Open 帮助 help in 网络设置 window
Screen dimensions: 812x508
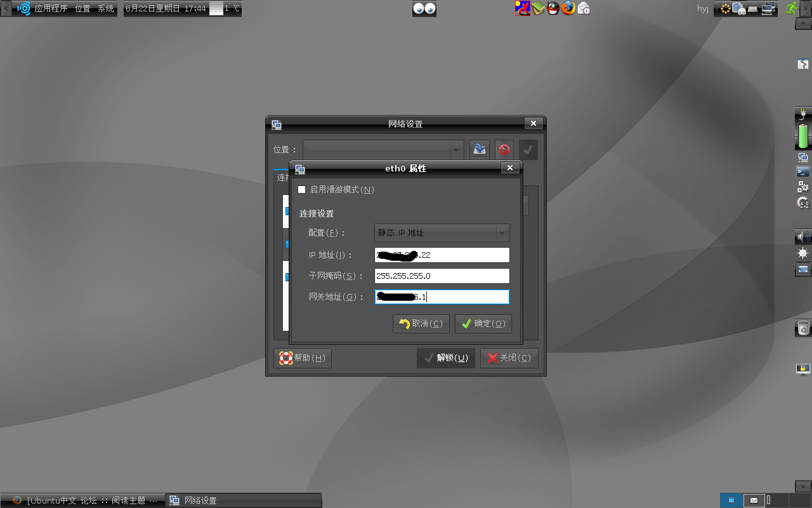[x=303, y=358]
